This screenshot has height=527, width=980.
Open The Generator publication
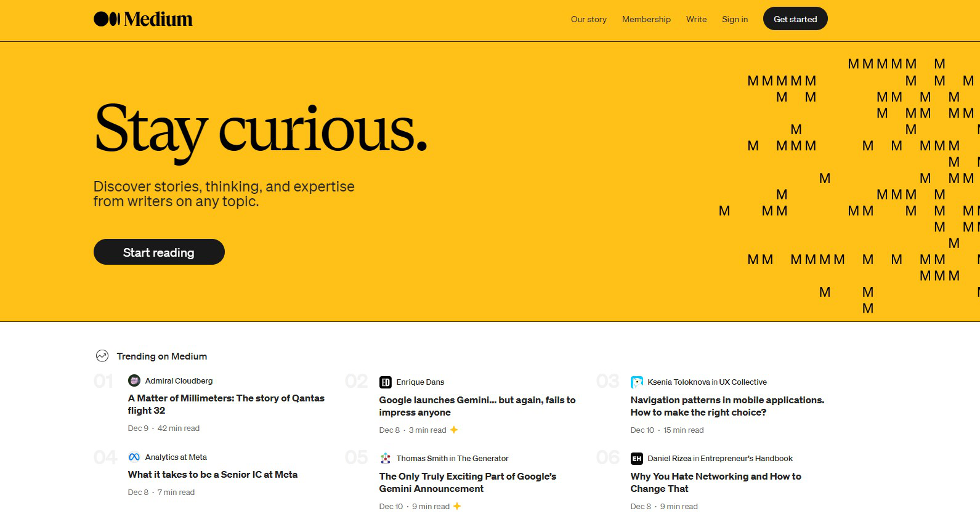[x=483, y=459]
